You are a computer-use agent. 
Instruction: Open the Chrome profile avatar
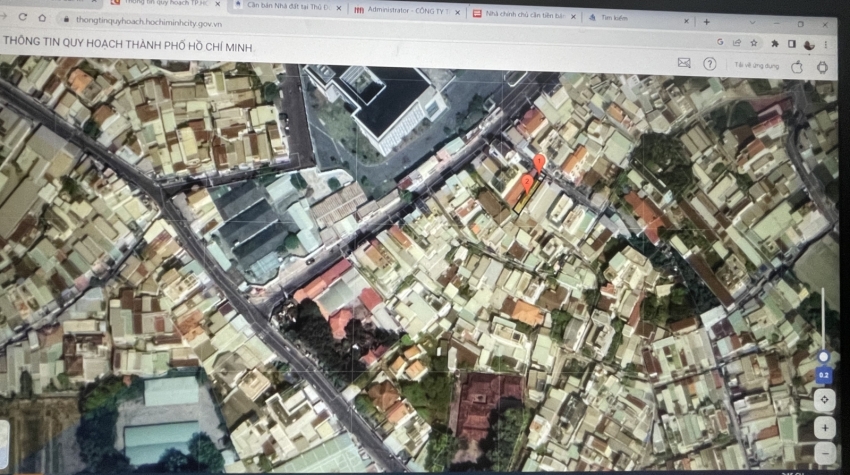click(x=809, y=44)
